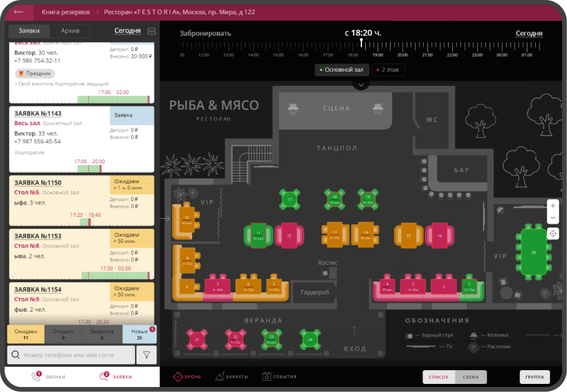567x392 pixels.
Task: Open Бронь section
Action: [x=187, y=376]
